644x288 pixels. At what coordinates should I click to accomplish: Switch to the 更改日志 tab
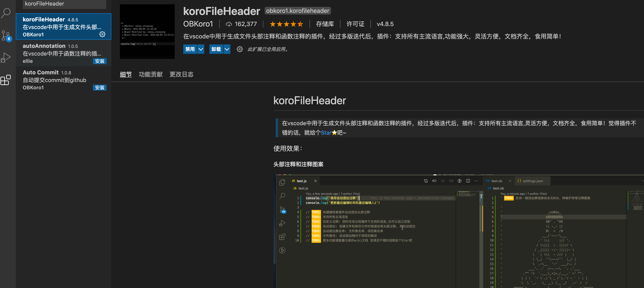181,74
